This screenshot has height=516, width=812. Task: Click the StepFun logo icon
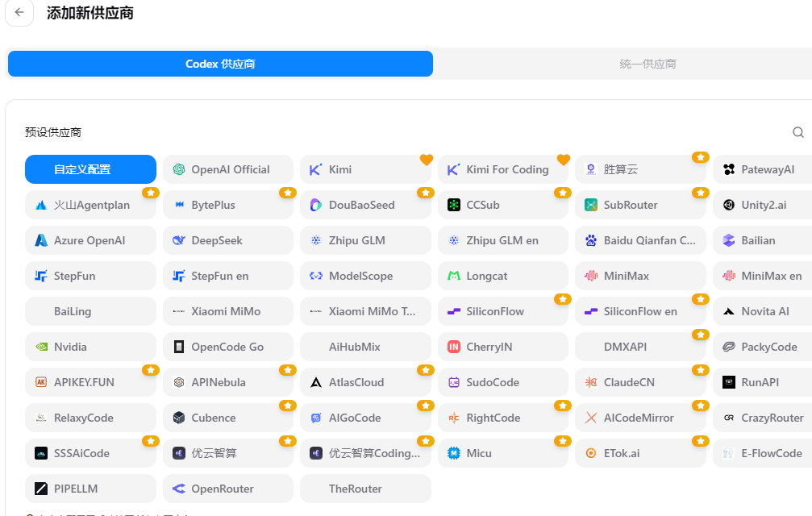(x=41, y=276)
